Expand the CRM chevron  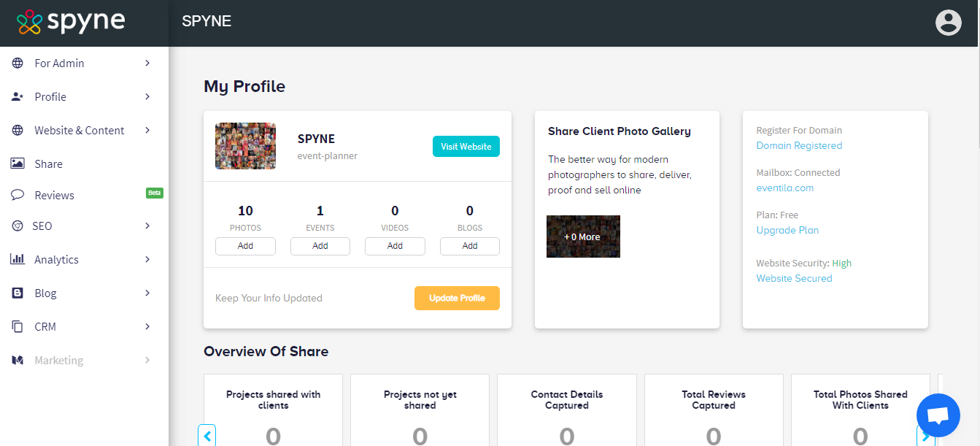click(147, 326)
